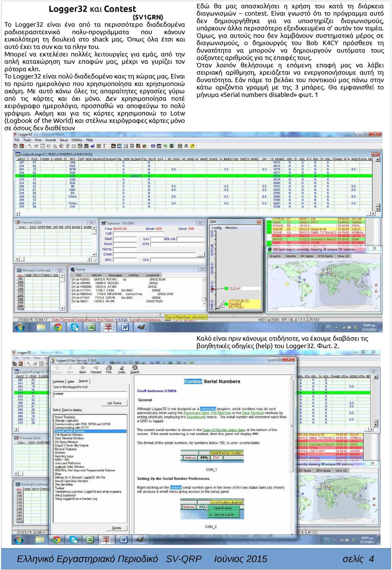
Task: Select 'Contest Serial Numbers' topic in help list
Action: 90,431
